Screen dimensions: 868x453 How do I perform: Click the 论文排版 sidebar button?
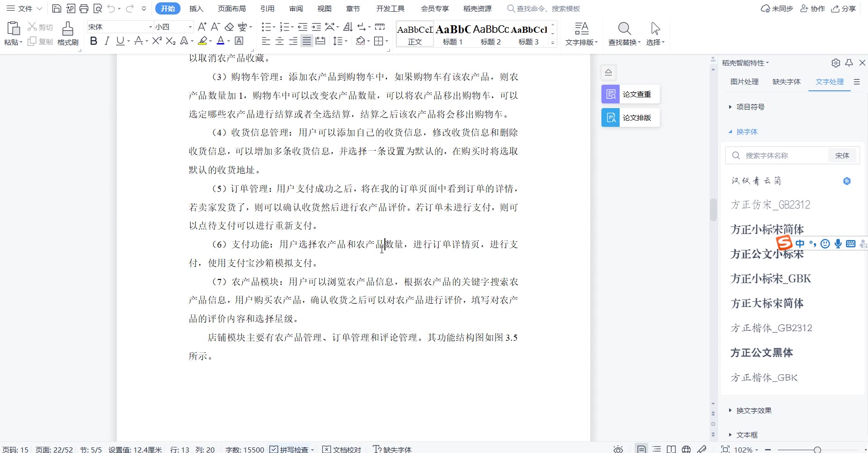point(630,117)
